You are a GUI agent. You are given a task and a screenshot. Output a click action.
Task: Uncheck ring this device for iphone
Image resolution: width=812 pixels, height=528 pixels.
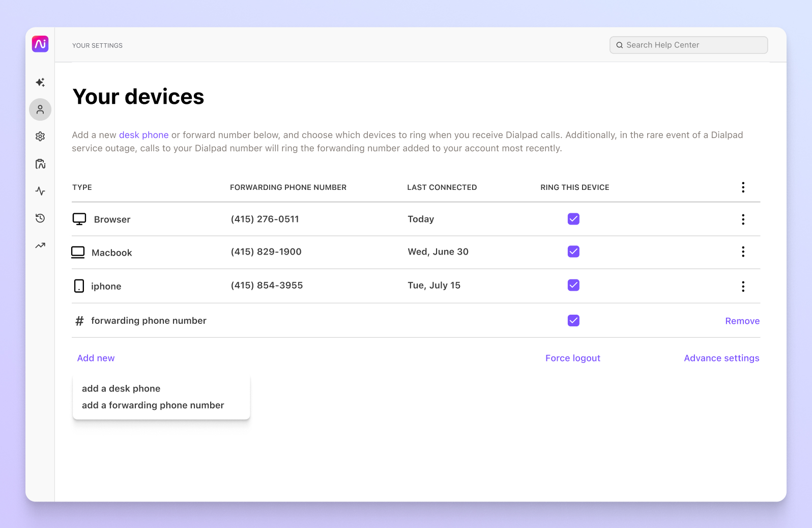point(573,285)
